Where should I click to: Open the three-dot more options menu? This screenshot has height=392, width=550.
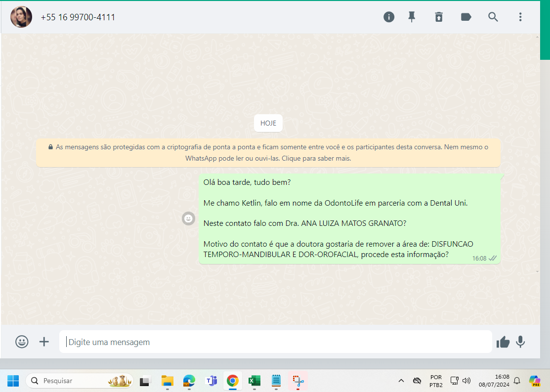pyautogui.click(x=520, y=17)
